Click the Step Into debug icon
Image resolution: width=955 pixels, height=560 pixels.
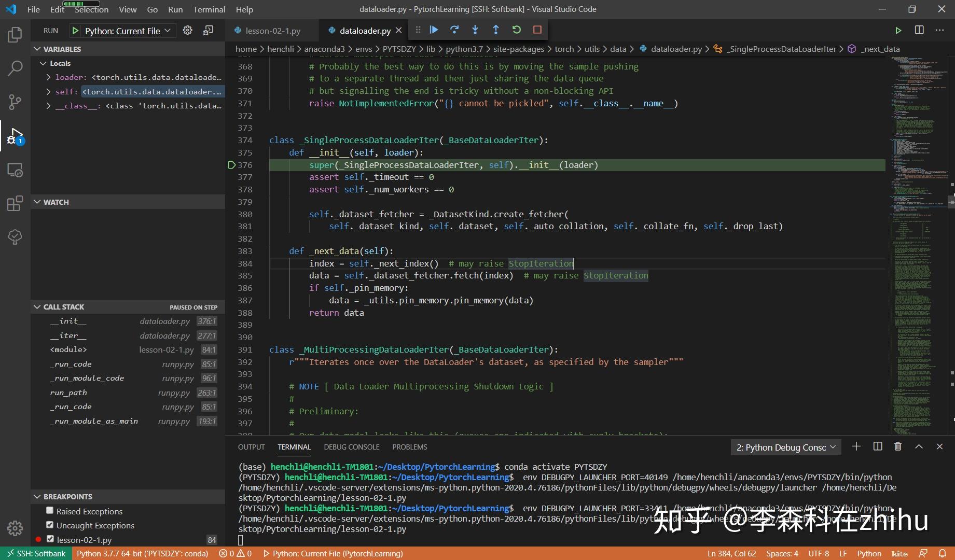point(475,30)
